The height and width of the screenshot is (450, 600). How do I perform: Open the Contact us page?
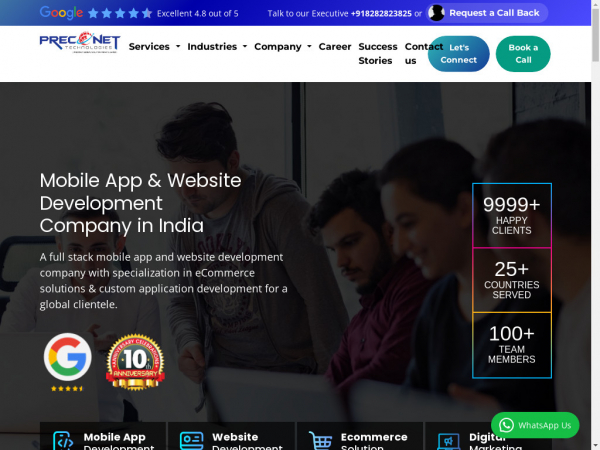(x=416, y=54)
